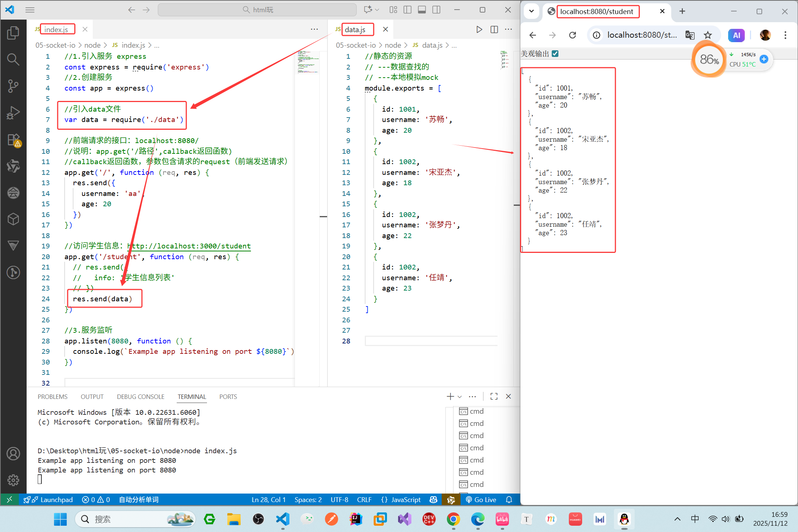Switch to index.js editor tab
798x532 pixels.
tap(56, 30)
